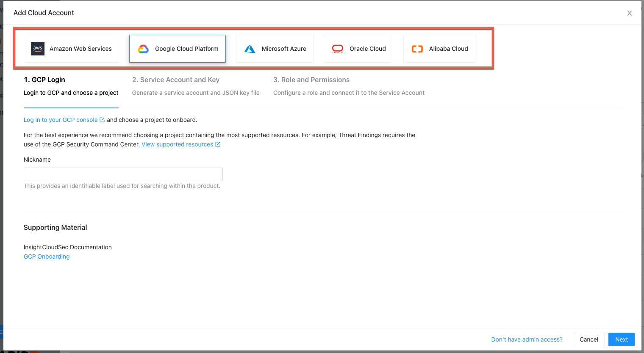644x353 pixels.
Task: Focus the Nickname input field
Action: coord(123,174)
